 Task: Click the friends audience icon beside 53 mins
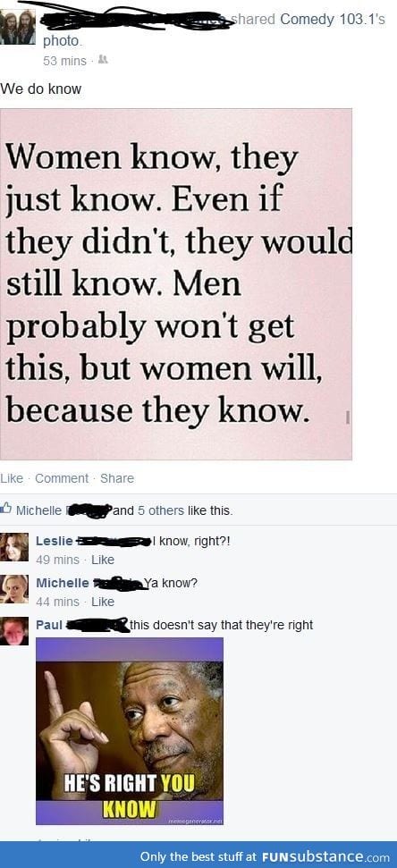[103, 60]
